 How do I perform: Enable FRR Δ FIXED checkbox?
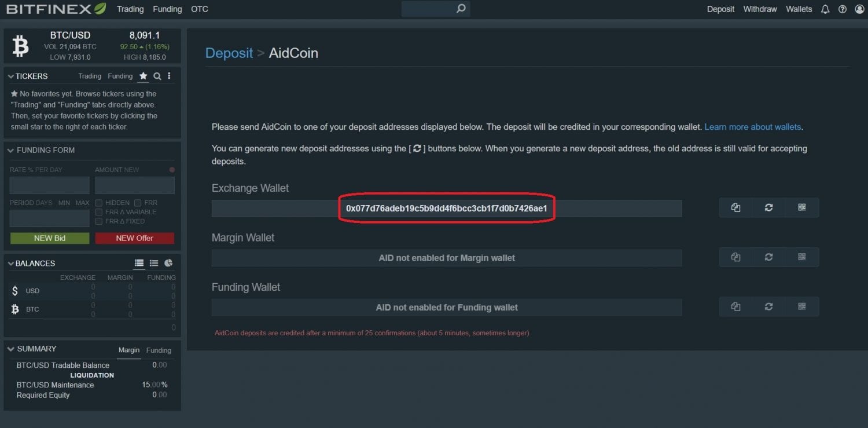point(99,221)
